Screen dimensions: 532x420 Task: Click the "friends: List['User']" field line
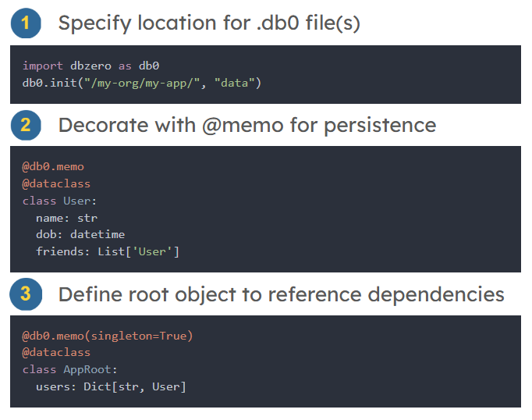[x=108, y=251]
